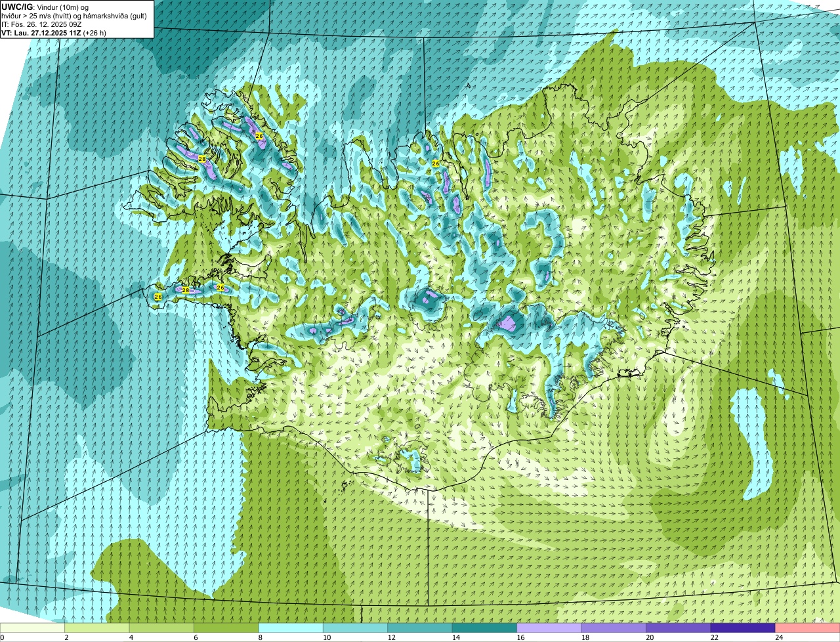The width and height of the screenshot is (840, 642).
Task: Click the 16–18 m/s lavender legend swatch
Action: tap(550, 628)
